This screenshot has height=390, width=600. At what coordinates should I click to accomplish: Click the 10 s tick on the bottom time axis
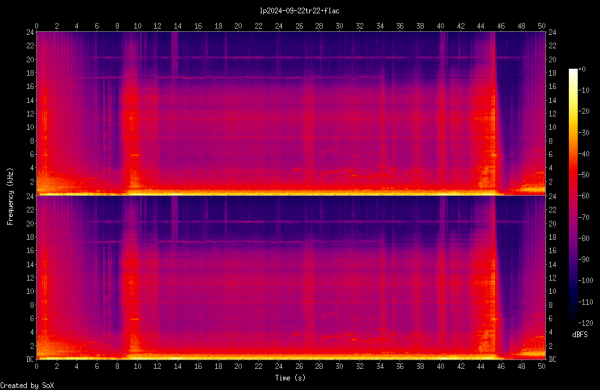coord(137,366)
